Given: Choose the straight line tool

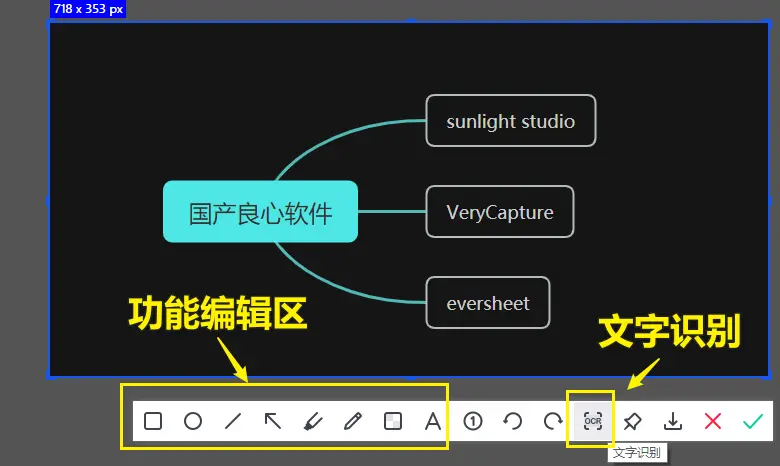Looking at the screenshot, I should (x=233, y=421).
